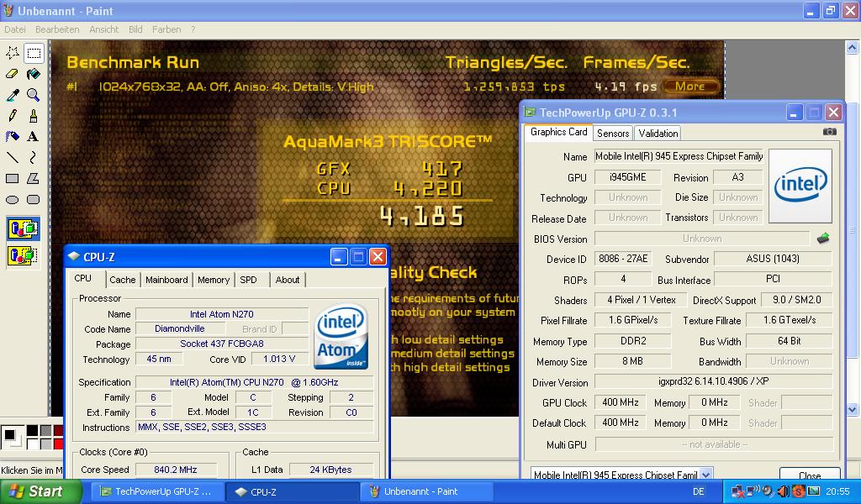This screenshot has height=504, width=861.
Task: Click Paint's vertical scrollbar down arrow
Action: (852, 409)
